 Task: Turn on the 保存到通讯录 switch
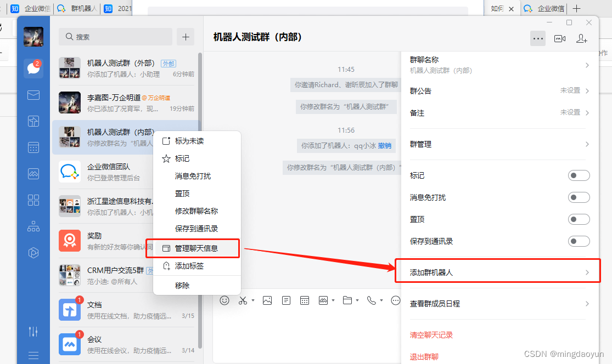tap(579, 241)
